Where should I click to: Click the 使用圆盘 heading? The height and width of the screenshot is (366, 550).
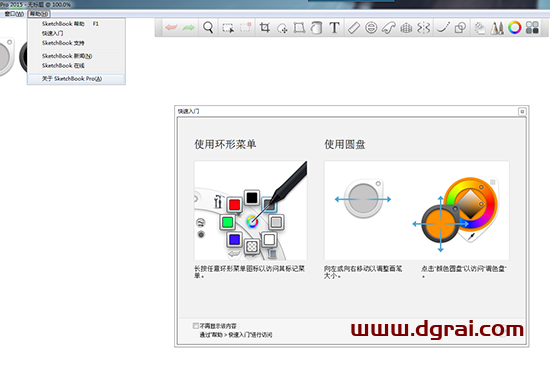345,144
